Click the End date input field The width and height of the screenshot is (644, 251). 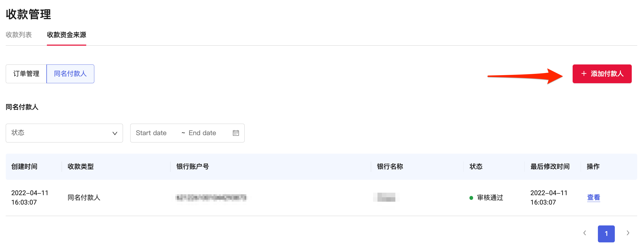[202, 133]
